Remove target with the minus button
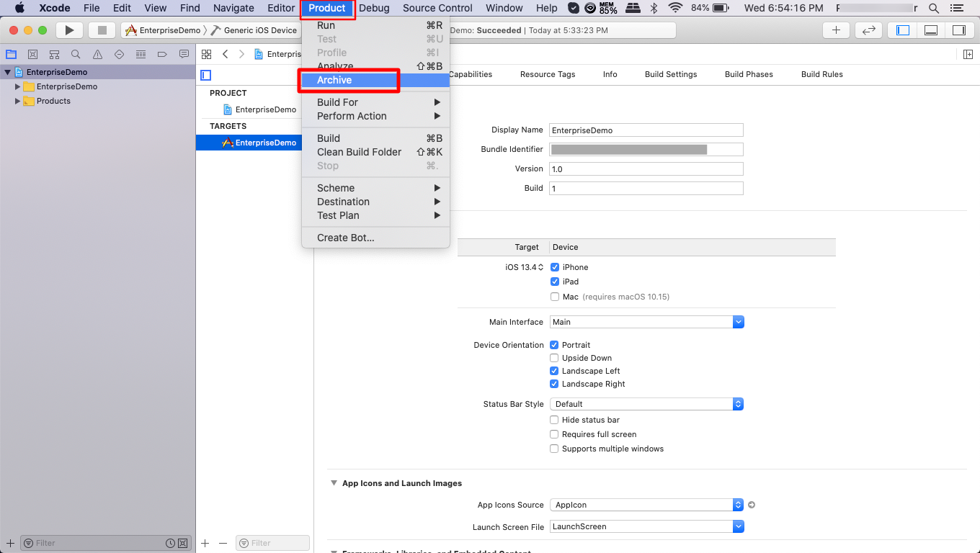Screen dimensions: 980x553 (223, 543)
